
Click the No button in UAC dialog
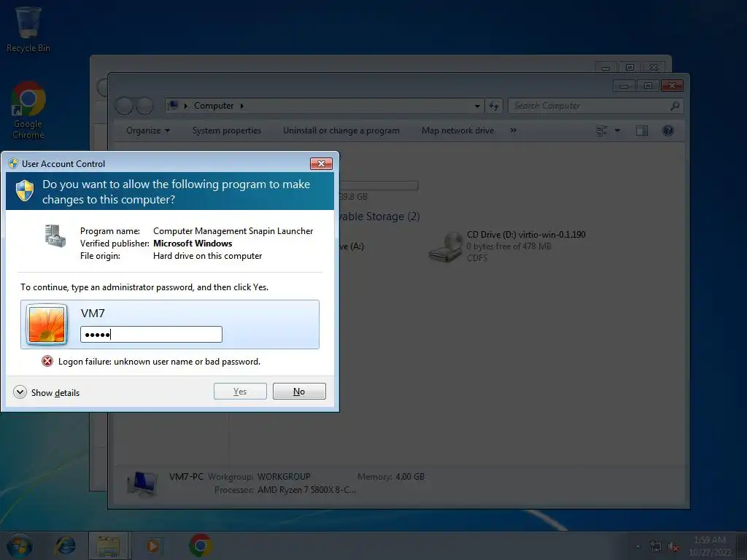pos(299,392)
